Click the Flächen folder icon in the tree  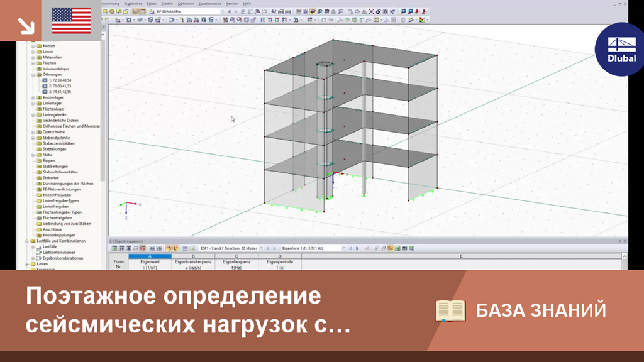click(40, 63)
